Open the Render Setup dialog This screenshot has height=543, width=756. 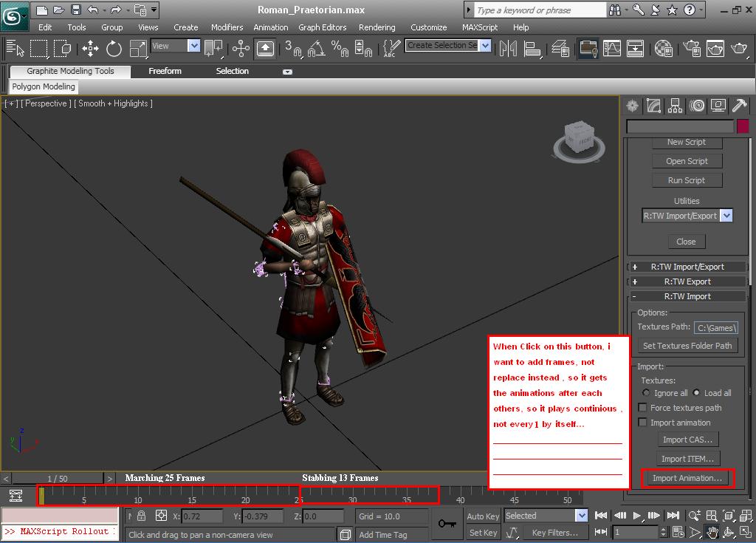pyautogui.click(x=691, y=48)
